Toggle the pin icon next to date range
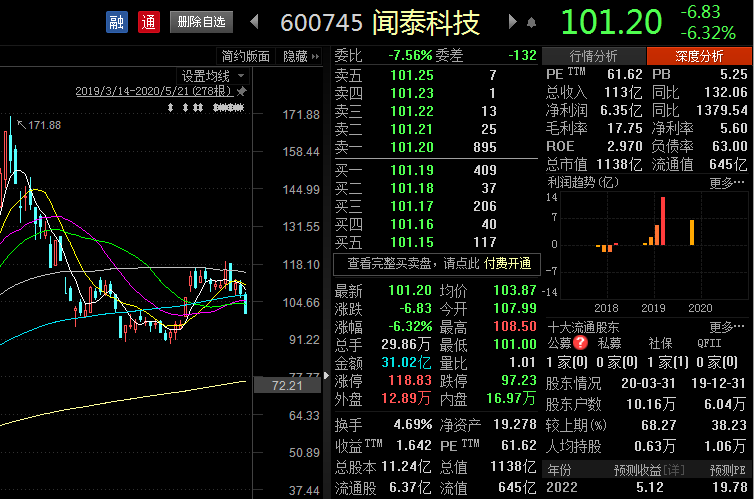The height and width of the screenshot is (499, 754). tap(241, 91)
